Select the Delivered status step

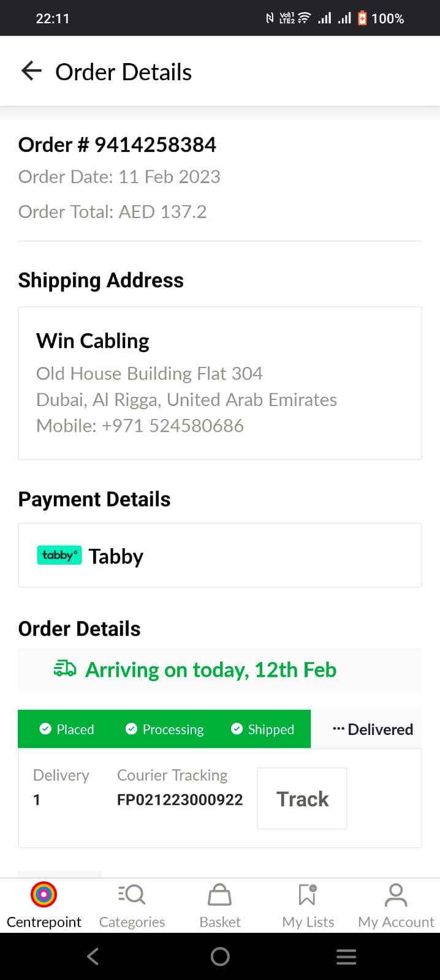click(x=373, y=729)
